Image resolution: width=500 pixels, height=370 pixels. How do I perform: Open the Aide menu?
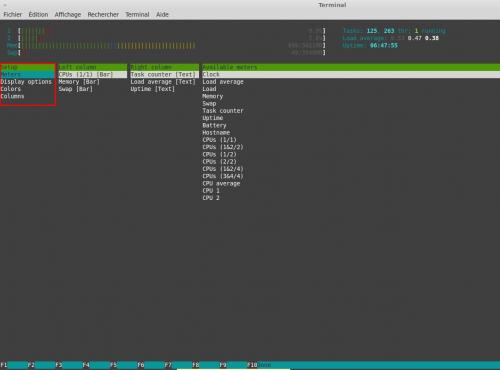click(162, 15)
